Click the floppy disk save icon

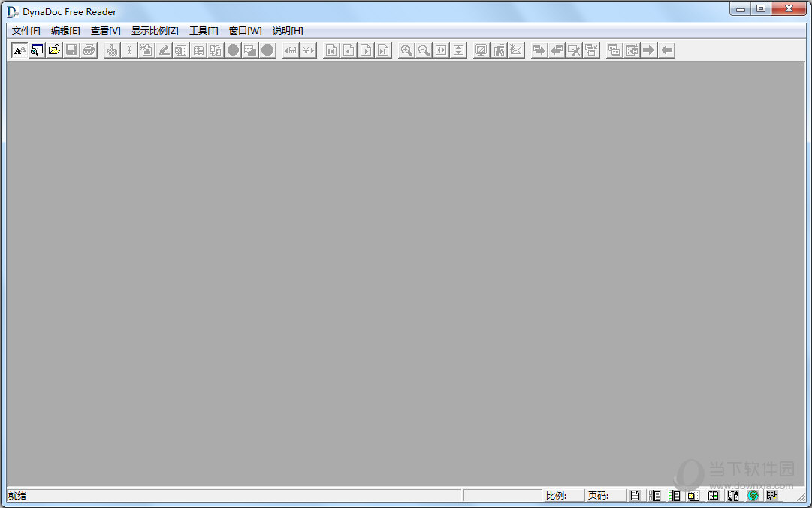[71, 50]
